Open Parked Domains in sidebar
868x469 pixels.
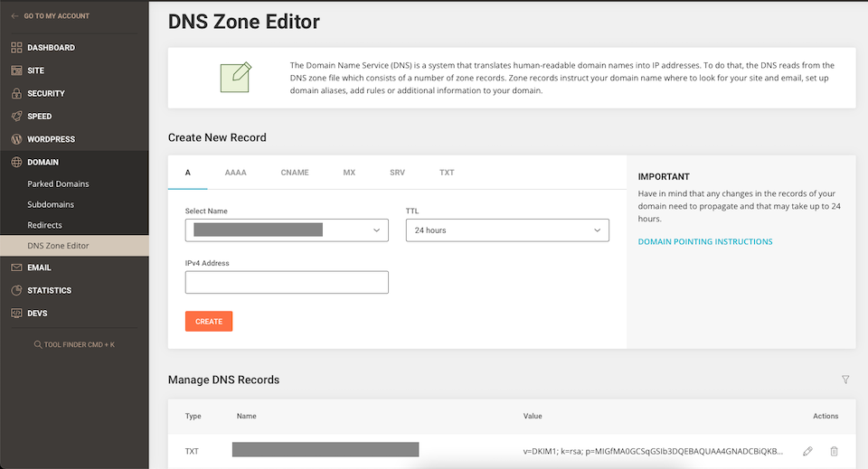pos(58,184)
